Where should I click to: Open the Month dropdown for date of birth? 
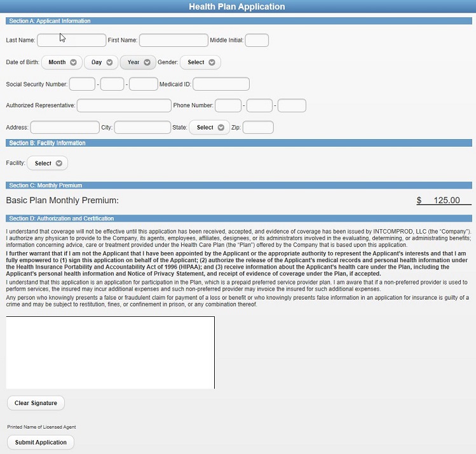coord(62,62)
